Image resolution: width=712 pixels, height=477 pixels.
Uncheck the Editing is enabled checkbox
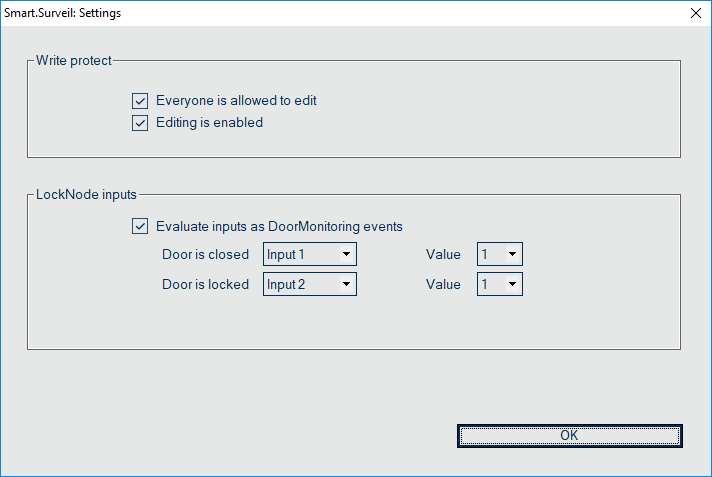[140, 124]
